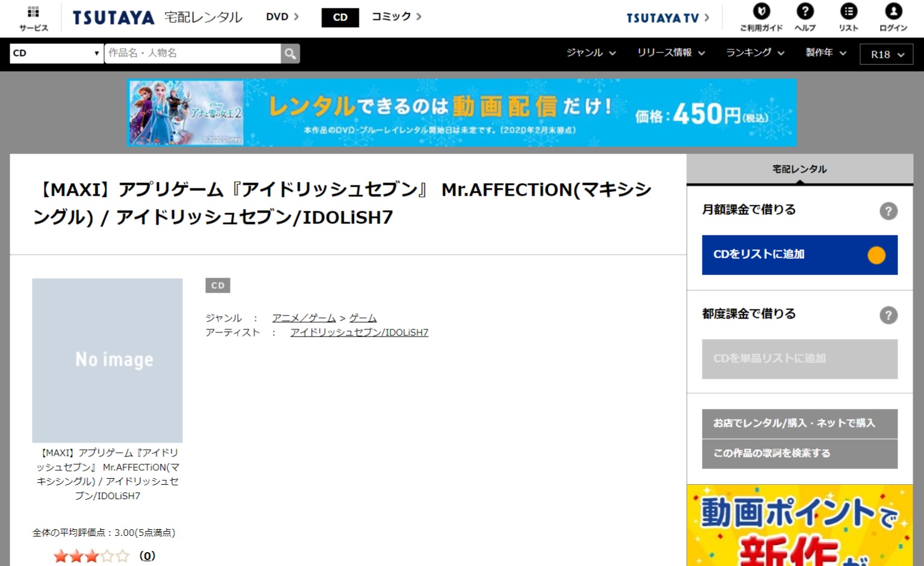Click お店でレンタル/購入・ネットで購入 button
The height and width of the screenshot is (566, 924).
tap(799, 423)
